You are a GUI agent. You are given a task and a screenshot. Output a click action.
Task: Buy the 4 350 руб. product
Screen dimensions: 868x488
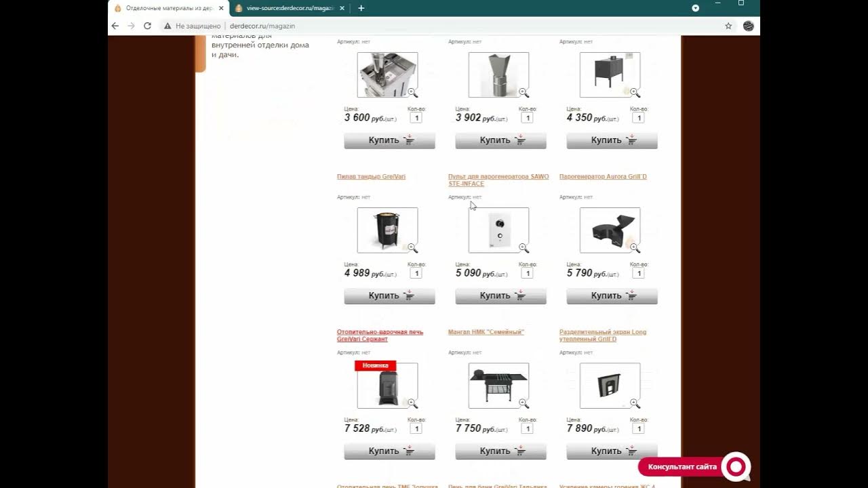(612, 140)
